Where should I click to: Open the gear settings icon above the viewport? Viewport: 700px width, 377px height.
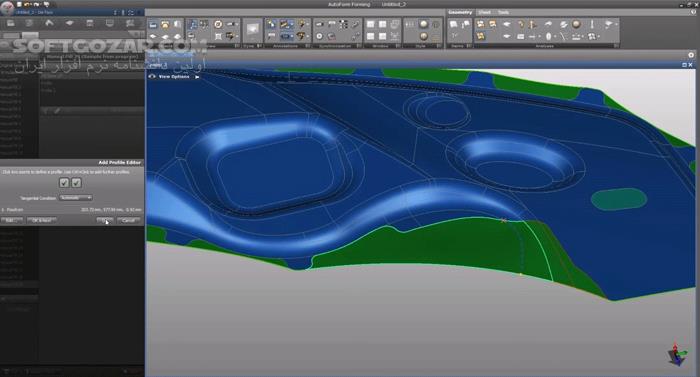point(691,55)
